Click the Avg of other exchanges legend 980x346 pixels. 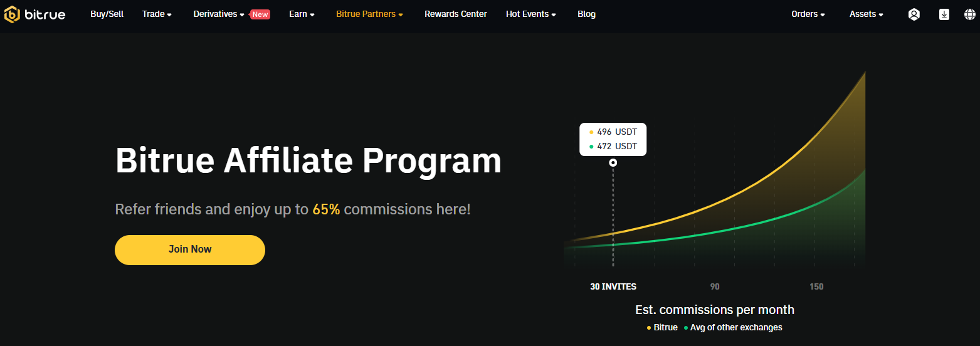point(733,327)
